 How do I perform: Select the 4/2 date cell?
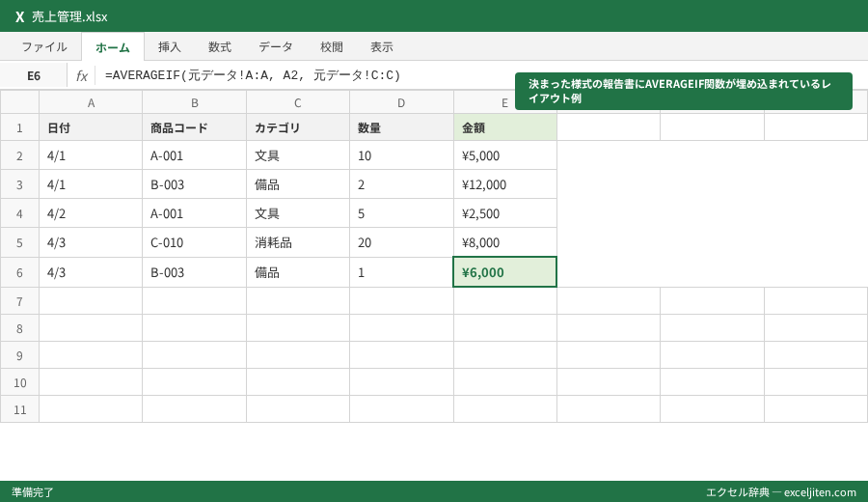pos(91,212)
